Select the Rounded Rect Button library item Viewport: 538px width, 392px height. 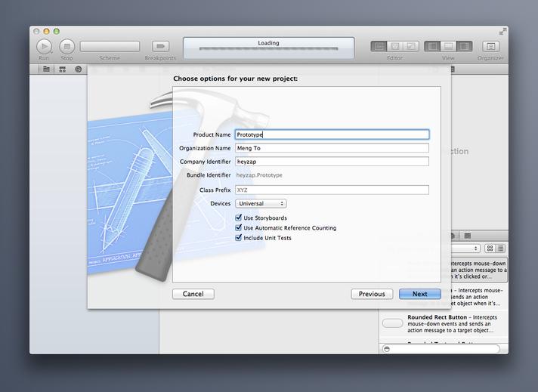[444, 323]
